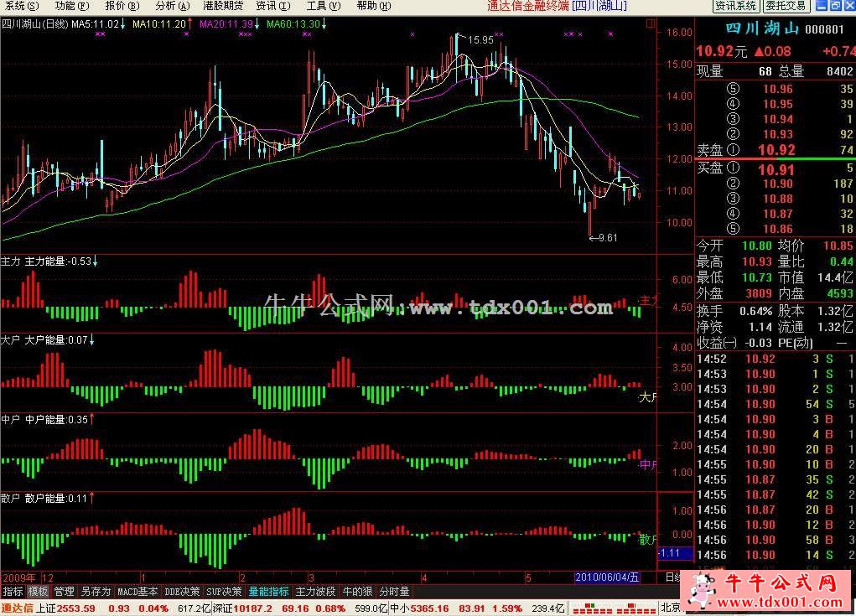Click buy level ⑤ price 10.86
Screen dimensions: 856x616
coord(778,229)
